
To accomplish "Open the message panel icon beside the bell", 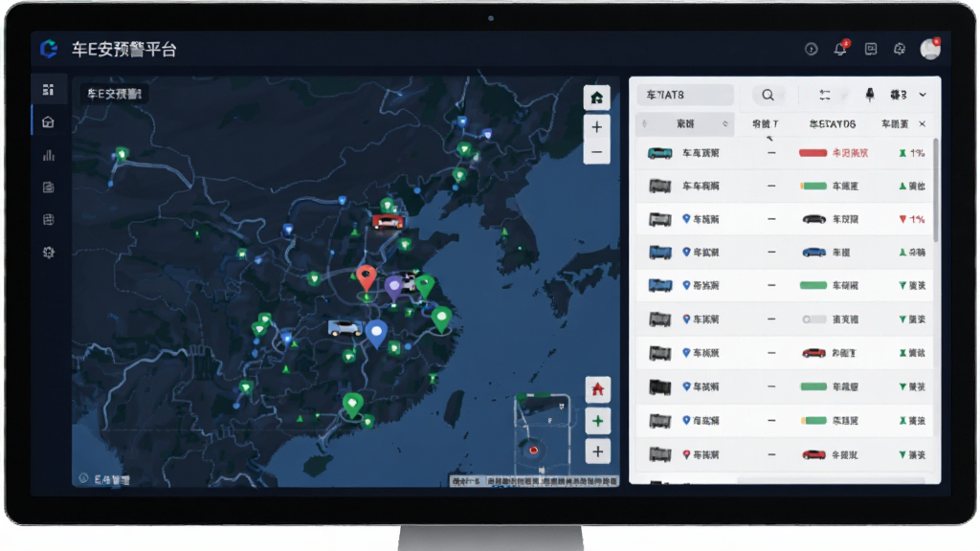I will click(x=871, y=49).
